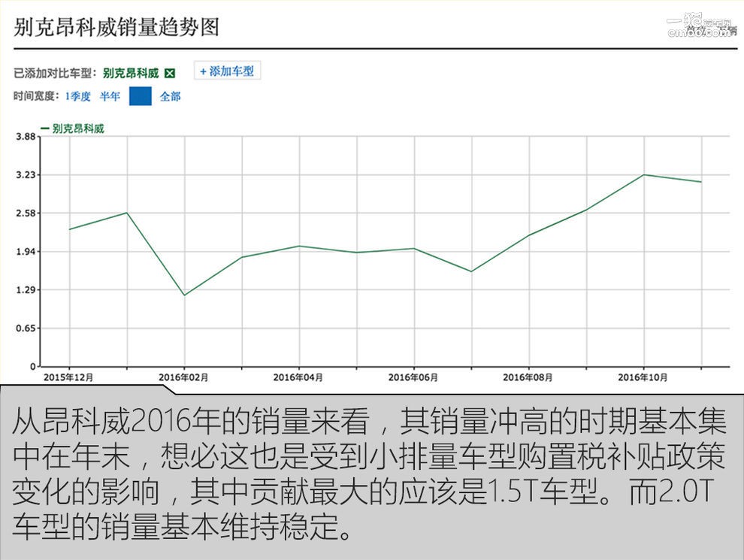This screenshot has height=560, width=744.
Task: Click the +添加车型 button
Action: pos(227,71)
